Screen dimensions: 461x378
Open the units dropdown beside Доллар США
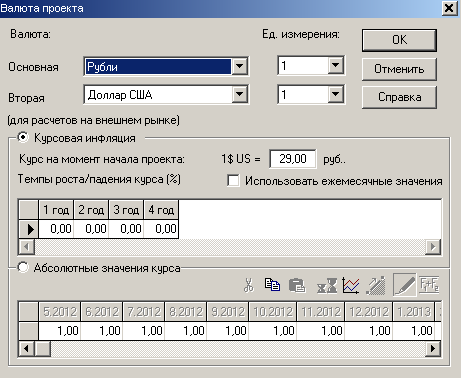pos(335,94)
